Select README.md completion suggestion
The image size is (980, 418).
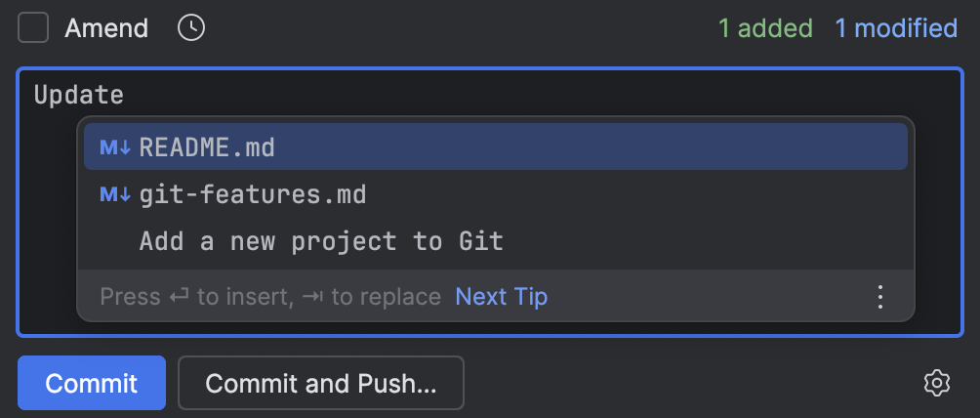tap(207, 147)
